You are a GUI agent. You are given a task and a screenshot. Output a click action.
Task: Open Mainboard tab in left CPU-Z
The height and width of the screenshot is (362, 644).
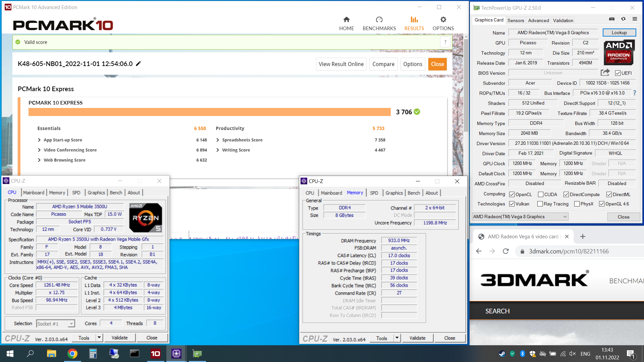(34, 192)
